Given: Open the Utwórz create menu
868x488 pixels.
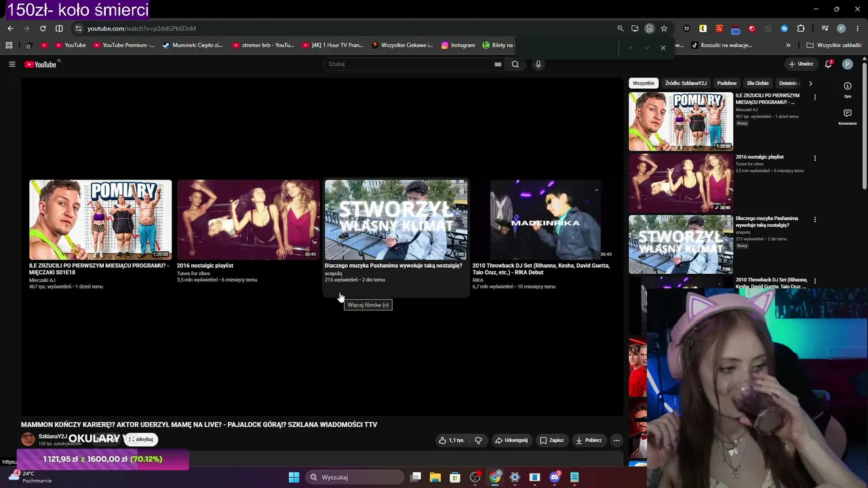Looking at the screenshot, I should click(801, 64).
